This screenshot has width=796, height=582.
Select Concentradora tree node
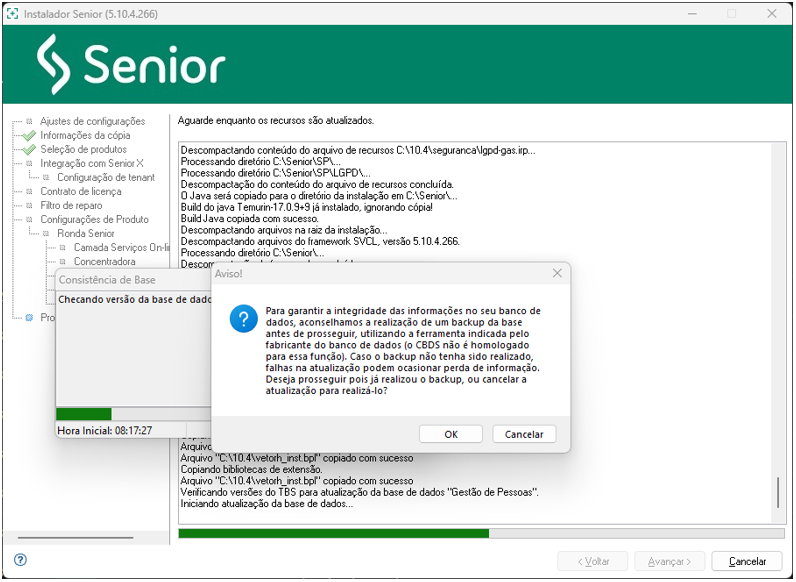[105, 262]
